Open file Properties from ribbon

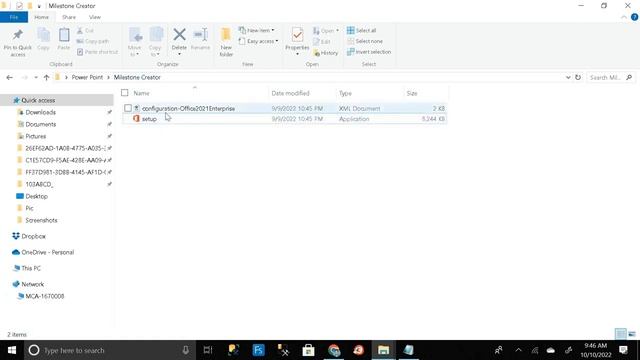point(297,42)
